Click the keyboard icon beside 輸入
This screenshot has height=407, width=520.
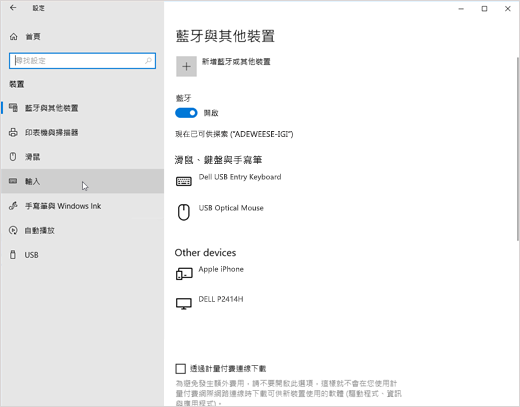click(13, 181)
